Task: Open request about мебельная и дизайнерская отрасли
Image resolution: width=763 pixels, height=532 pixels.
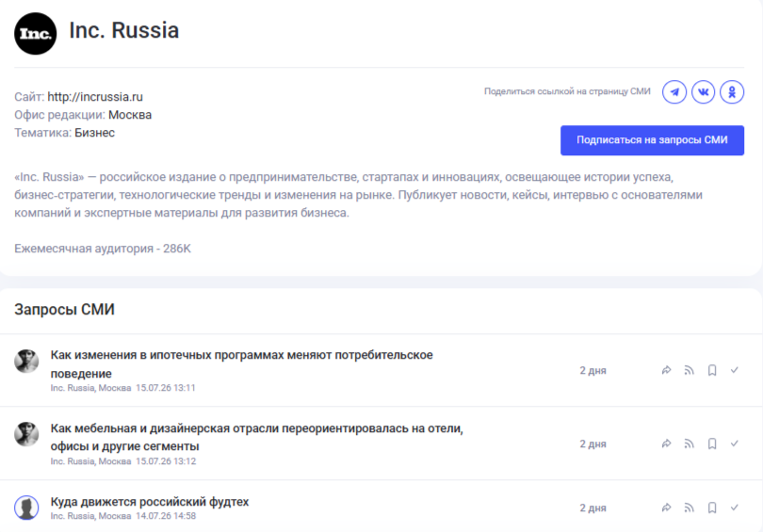Action: coord(256,437)
